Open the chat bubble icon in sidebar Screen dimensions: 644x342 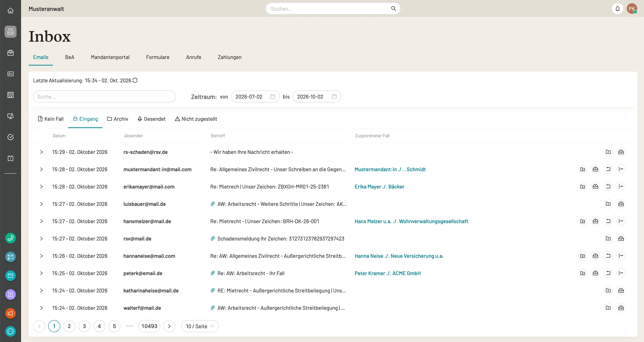pyautogui.click(x=10, y=332)
